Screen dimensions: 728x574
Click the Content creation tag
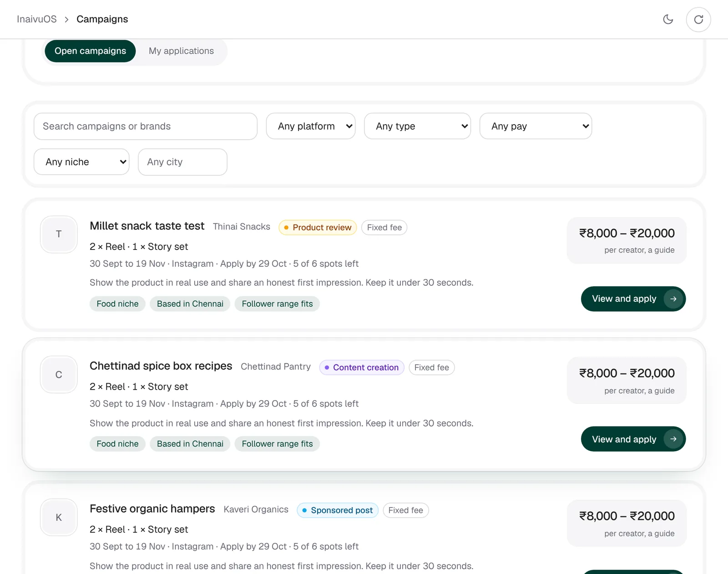tap(362, 367)
